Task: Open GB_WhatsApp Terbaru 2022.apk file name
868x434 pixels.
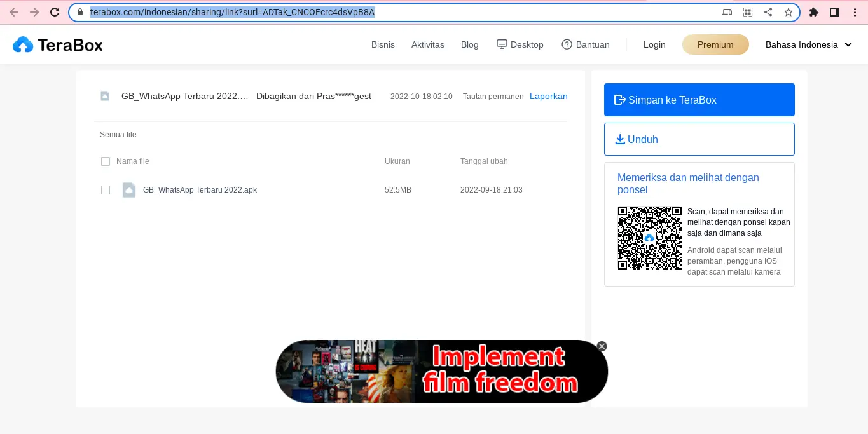Action: point(200,190)
